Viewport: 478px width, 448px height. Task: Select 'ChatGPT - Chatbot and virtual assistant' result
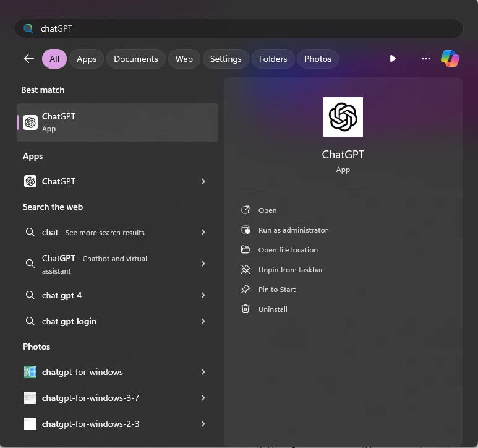(x=117, y=264)
